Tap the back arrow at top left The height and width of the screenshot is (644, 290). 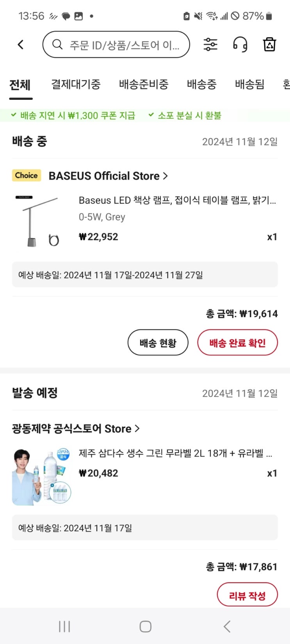point(21,45)
